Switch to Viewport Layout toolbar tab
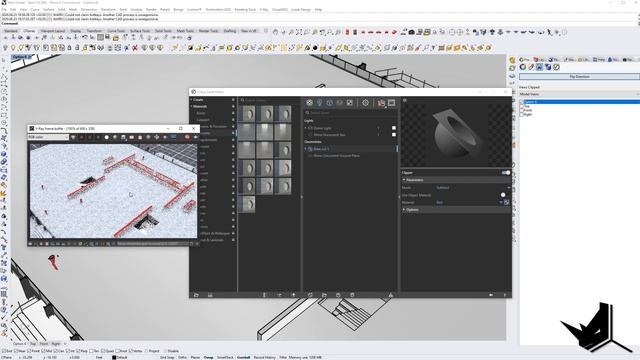640x360 pixels. coord(53,31)
